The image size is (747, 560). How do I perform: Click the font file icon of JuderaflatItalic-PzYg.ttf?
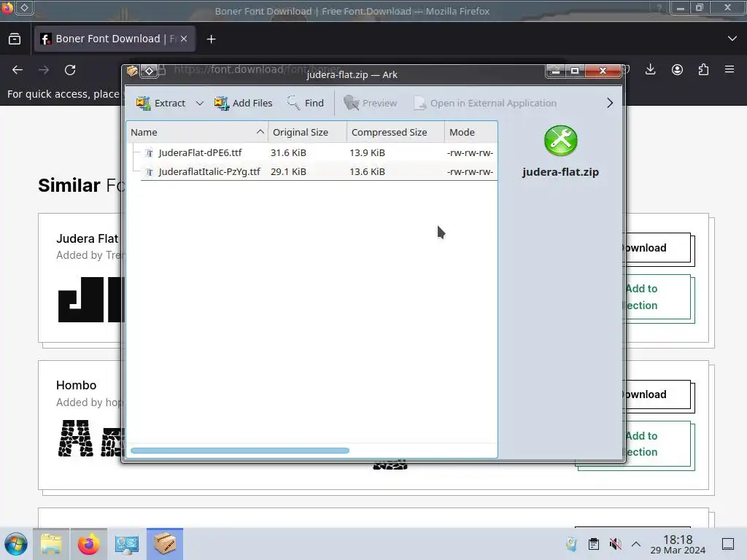tap(149, 172)
